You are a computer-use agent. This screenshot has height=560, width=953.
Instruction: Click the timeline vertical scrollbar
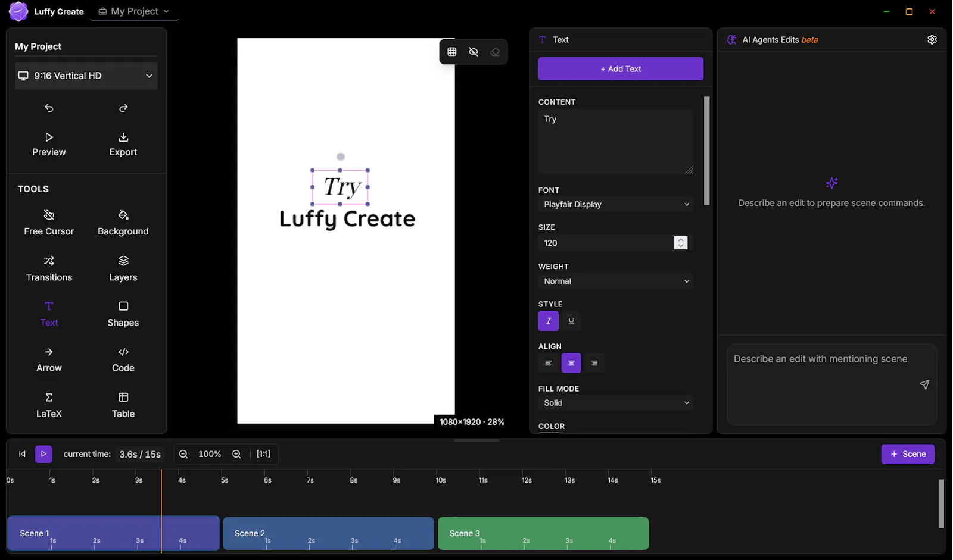coord(941,503)
